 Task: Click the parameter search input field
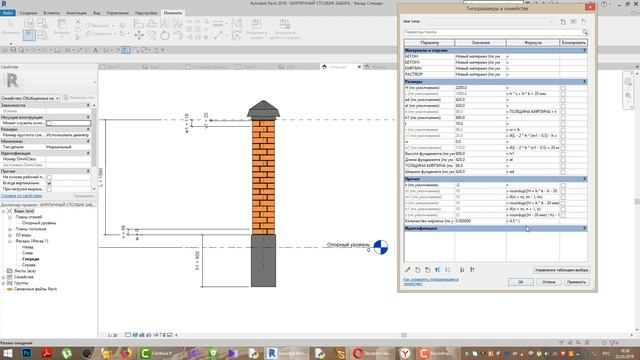click(492, 32)
